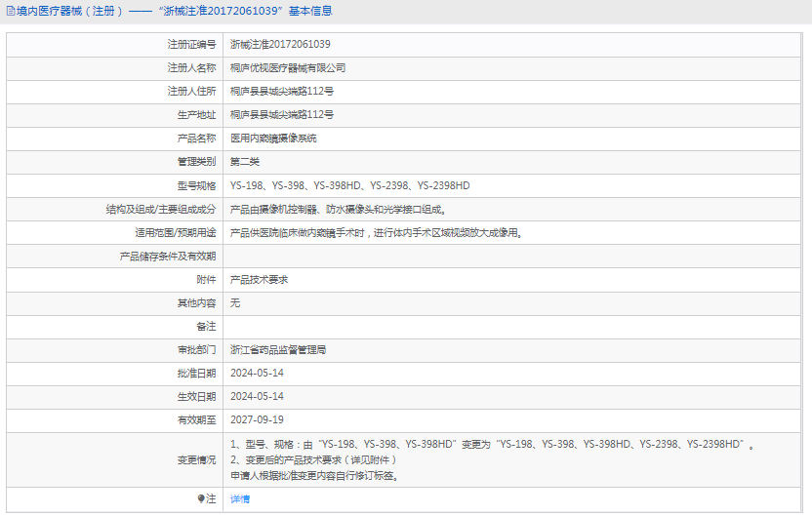Click the 产品名称 label

pyautogui.click(x=196, y=139)
